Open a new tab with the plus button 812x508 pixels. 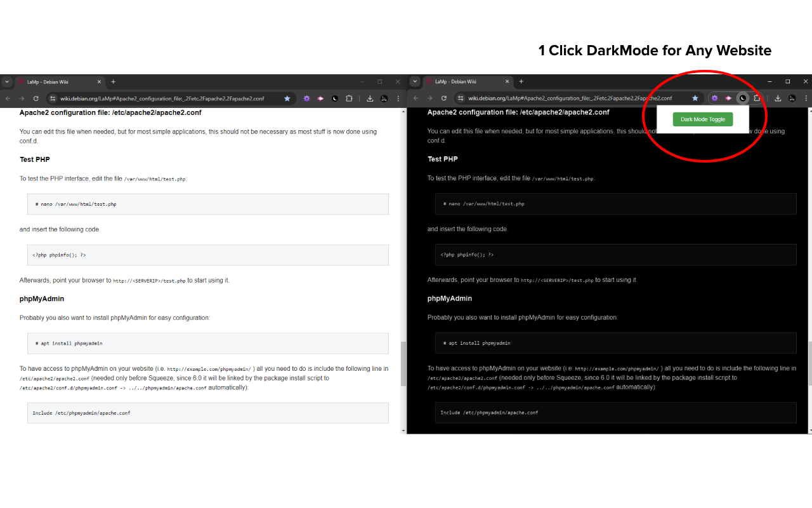click(113, 81)
